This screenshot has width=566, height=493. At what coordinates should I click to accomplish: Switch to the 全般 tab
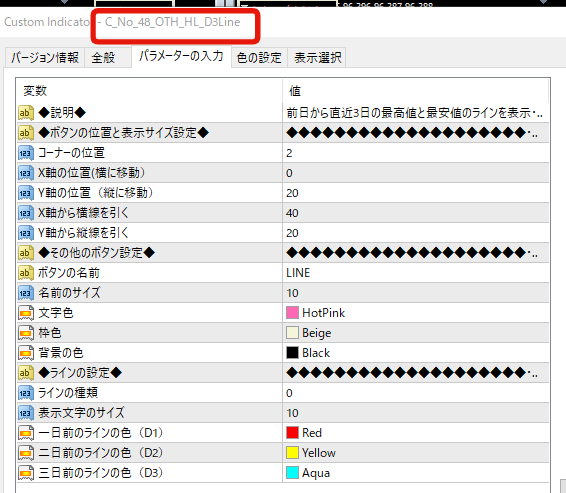pos(108,57)
